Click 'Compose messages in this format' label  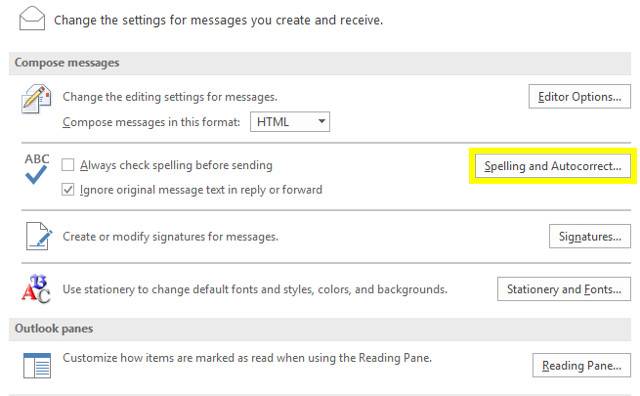(151, 122)
